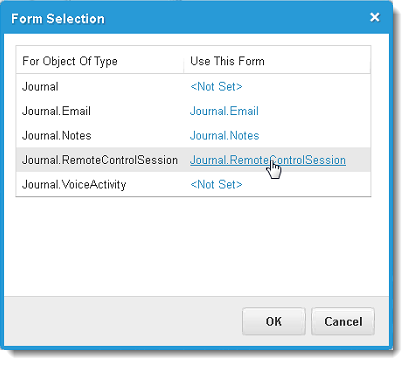Click blank space right of Journal.Notes link

[x=313, y=136]
